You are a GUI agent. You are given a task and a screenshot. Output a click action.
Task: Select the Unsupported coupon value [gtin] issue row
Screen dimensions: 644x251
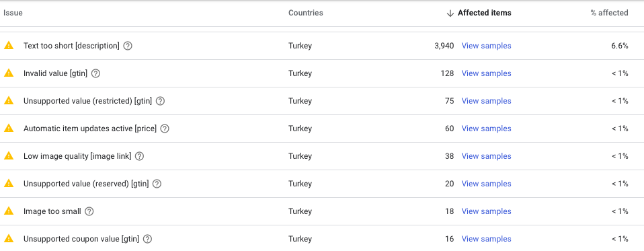pos(322,239)
